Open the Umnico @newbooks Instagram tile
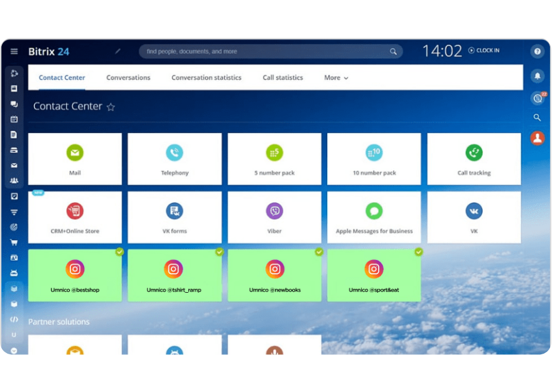The height and width of the screenshot is (392, 552). (274, 275)
